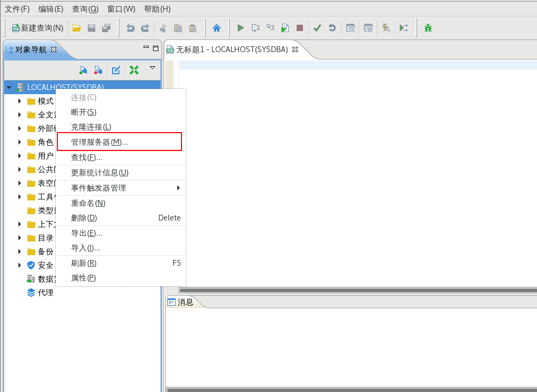
Task: Switch to 无标题1 - LOCALHOST(SYSDBA) editor tab
Action: coord(232,49)
